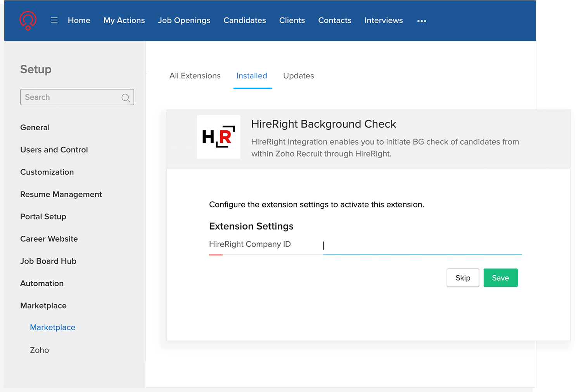The height and width of the screenshot is (392, 576).
Task: Open General setup section
Action: pos(35,127)
